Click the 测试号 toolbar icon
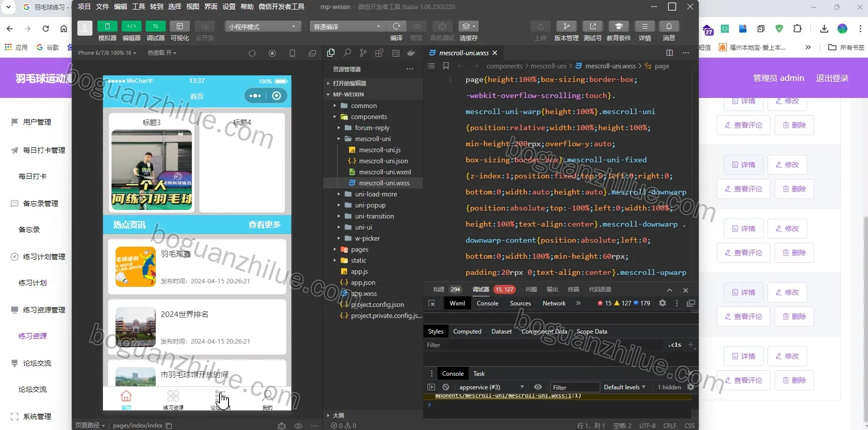 point(593,26)
